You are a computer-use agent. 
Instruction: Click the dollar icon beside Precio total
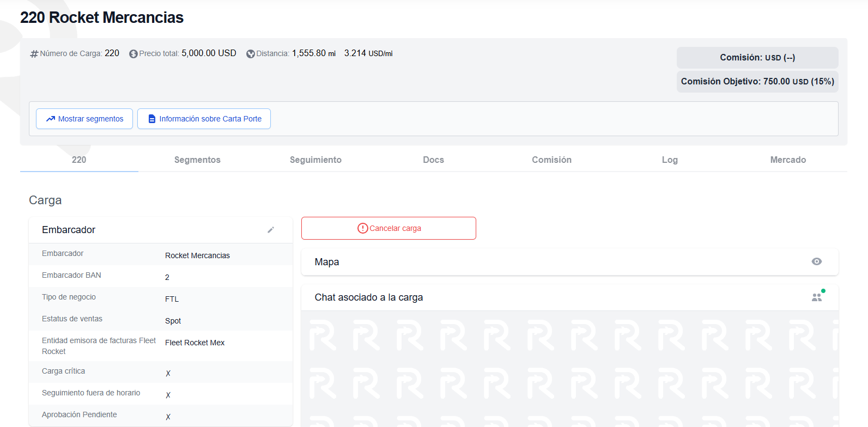(x=133, y=54)
